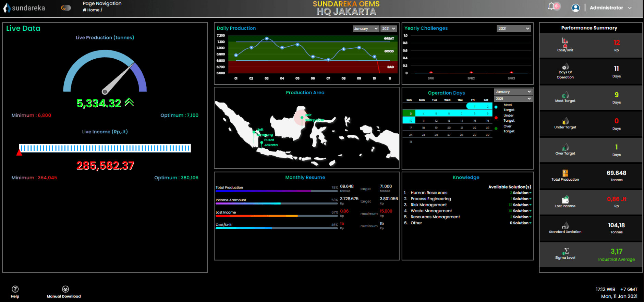Expand the Other solutions dropdown
Image resolution: width=644 pixels, height=302 pixels.
pyautogui.click(x=521, y=223)
